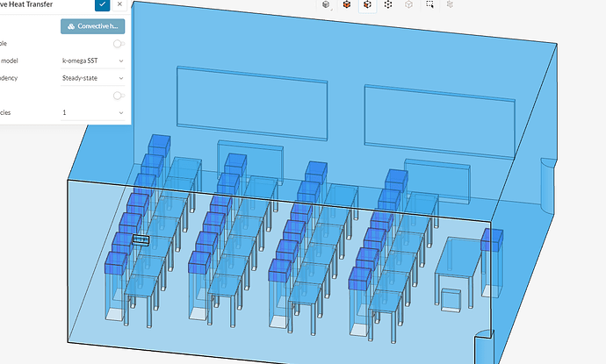
Task: Activate the dashed box selection tool
Action: coord(429,4)
